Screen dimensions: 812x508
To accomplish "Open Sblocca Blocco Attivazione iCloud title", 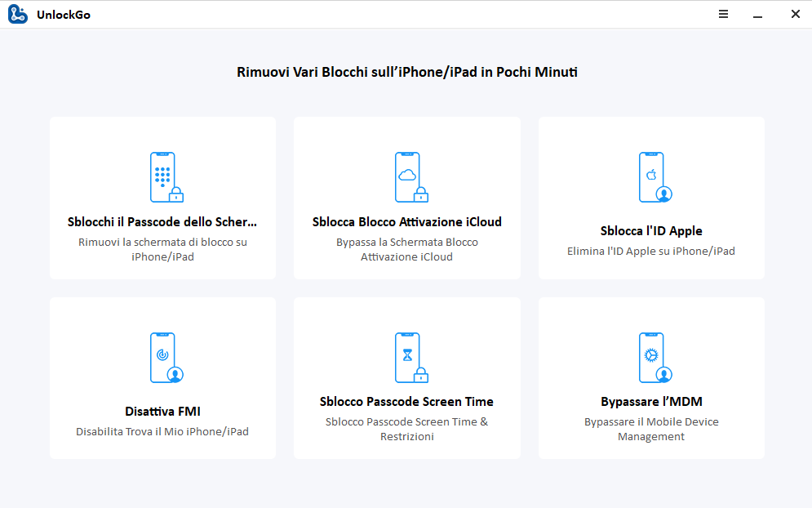I will coord(407,222).
